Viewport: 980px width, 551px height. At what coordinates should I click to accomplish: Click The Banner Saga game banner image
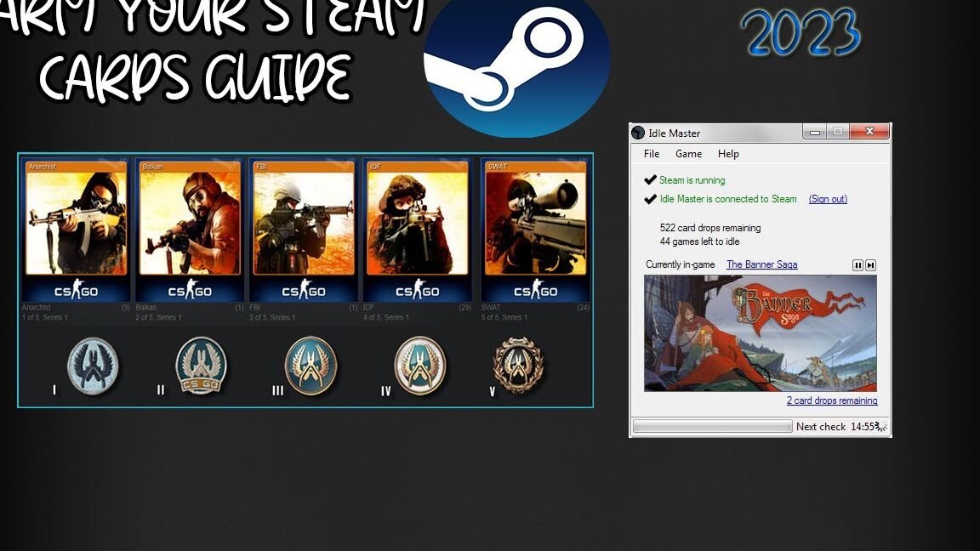tap(761, 333)
